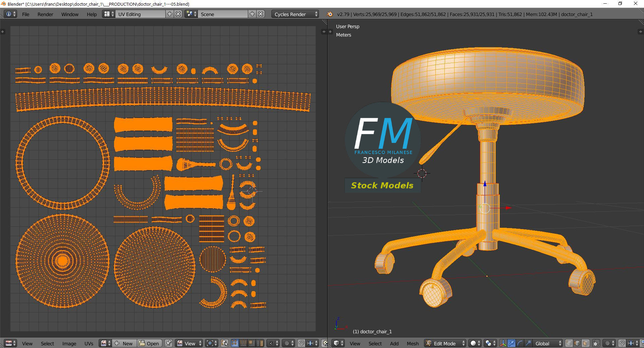Add a new screen layout

coord(170,14)
